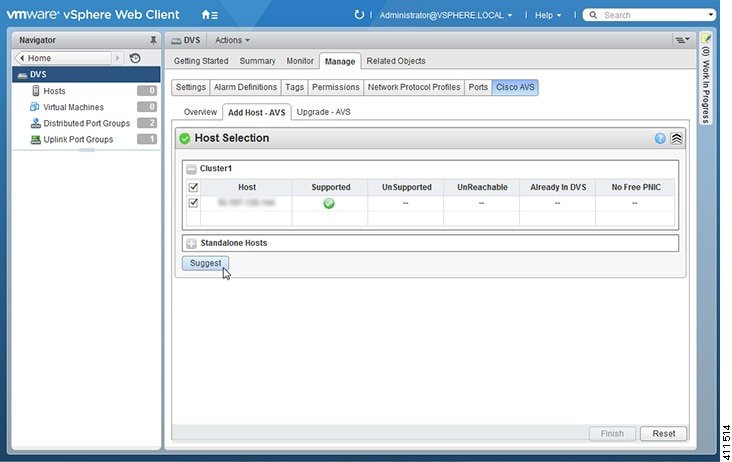Screen dimensions: 732x462
Task: Click the Home menu icon in header
Action: [209, 15]
